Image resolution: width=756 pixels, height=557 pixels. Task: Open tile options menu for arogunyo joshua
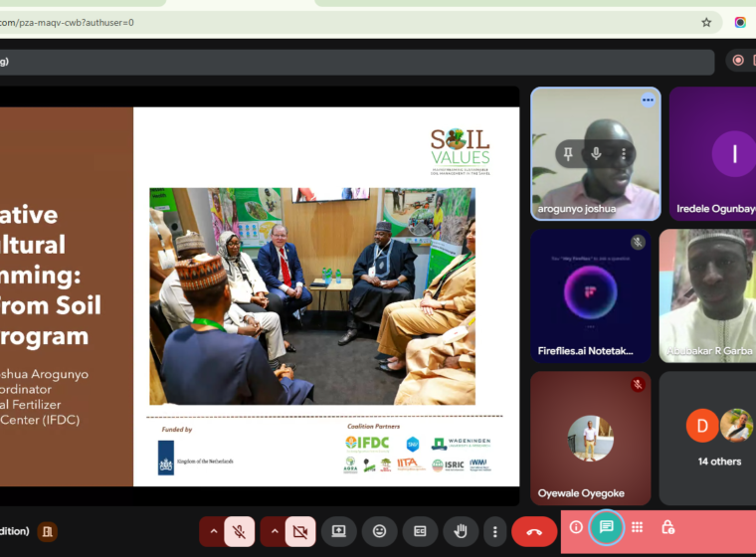[624, 153]
